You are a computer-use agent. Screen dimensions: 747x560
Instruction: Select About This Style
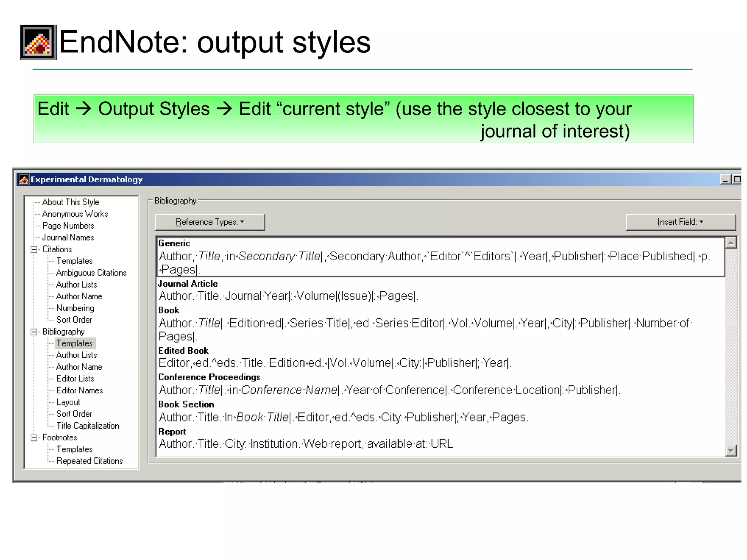pos(71,202)
